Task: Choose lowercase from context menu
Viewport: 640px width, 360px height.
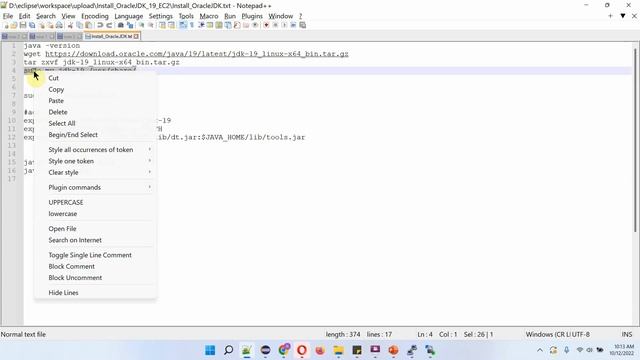Action: pos(62,214)
